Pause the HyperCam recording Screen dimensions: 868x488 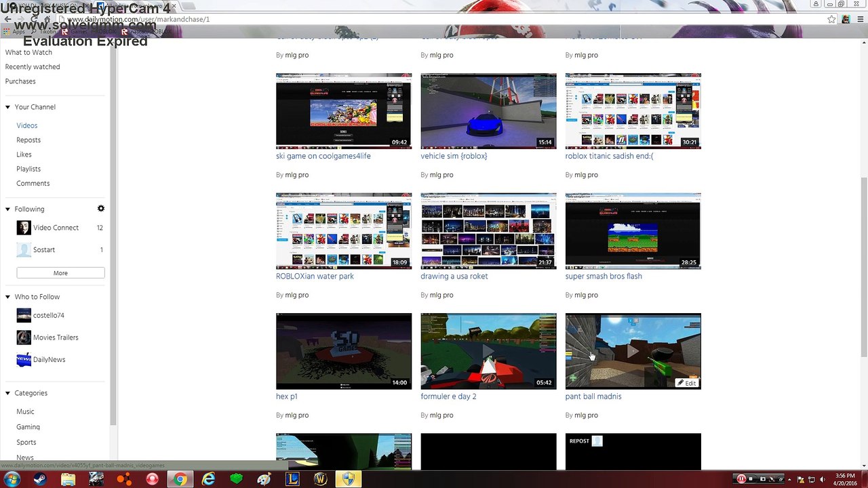pos(741,479)
